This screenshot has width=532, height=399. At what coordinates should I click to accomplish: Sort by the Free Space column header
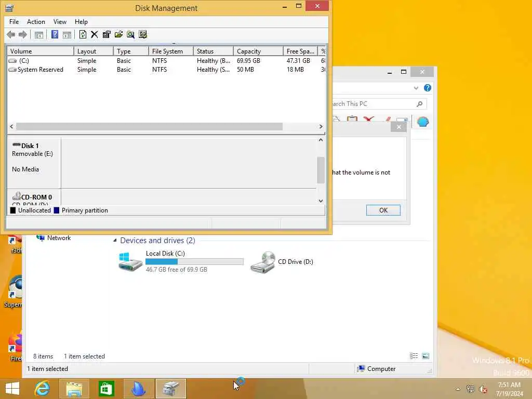[x=300, y=51]
